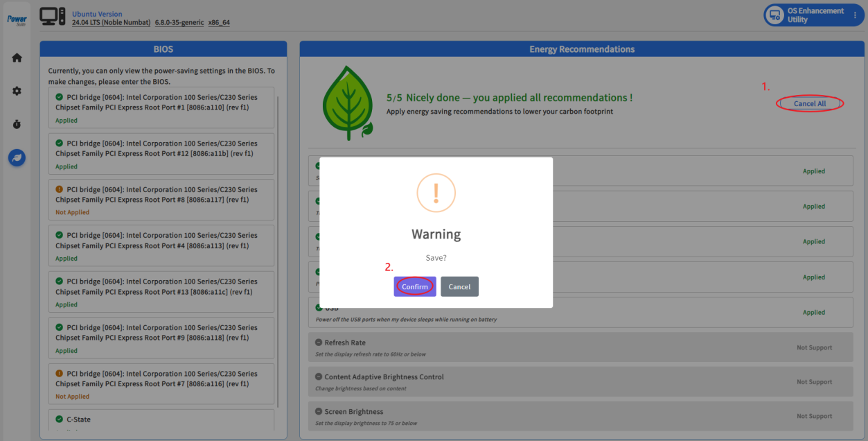The height and width of the screenshot is (441, 868).
Task: Click the BIOS list vertical scrollbar
Action: point(278,251)
